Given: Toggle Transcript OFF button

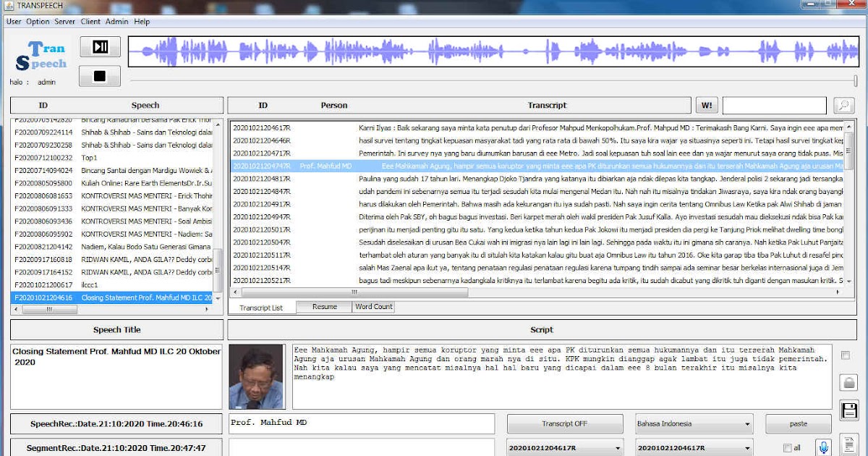Looking at the screenshot, I should tap(564, 423).
